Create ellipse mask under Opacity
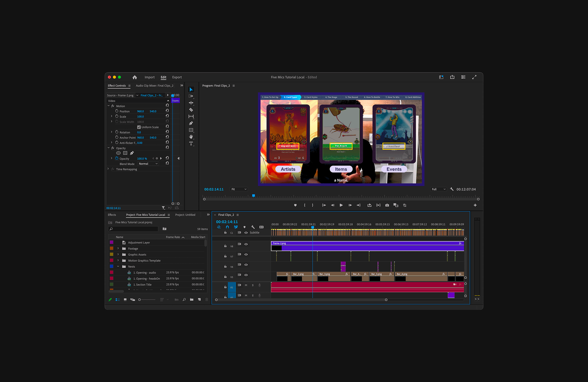 pos(118,153)
